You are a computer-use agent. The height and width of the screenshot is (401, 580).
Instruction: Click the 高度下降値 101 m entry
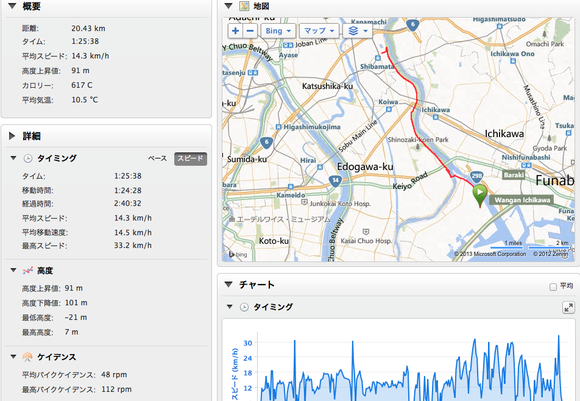click(55, 303)
